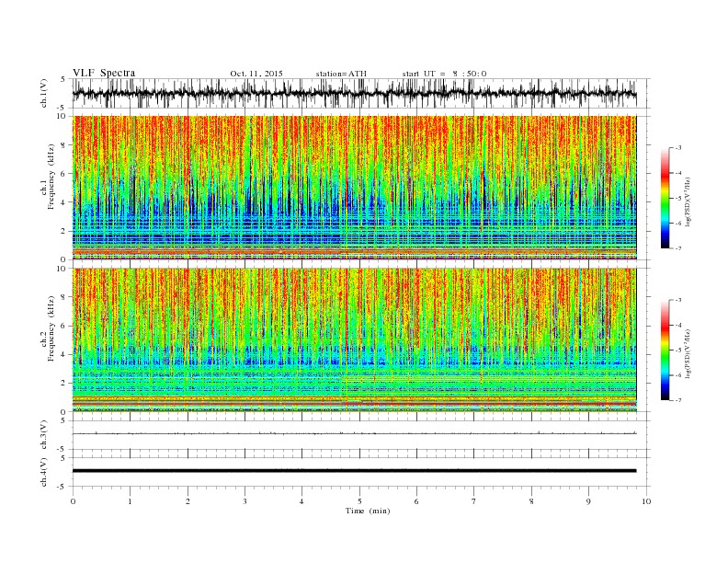Click the '6' kHz tick on ch.2 spectrogram
This screenshot has height=563, width=728.
(x=63, y=326)
